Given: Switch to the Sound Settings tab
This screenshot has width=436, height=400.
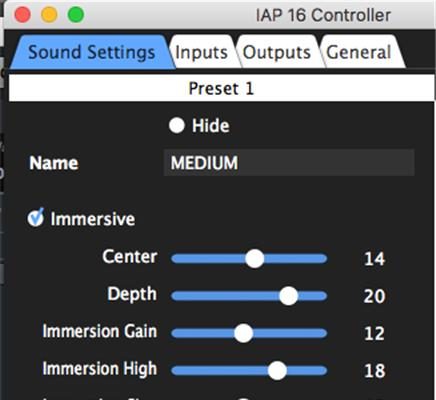Looking at the screenshot, I should pos(91,52).
